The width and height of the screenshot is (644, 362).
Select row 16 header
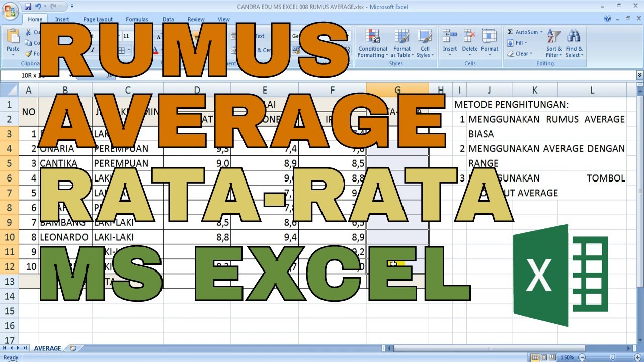[x=9, y=326]
